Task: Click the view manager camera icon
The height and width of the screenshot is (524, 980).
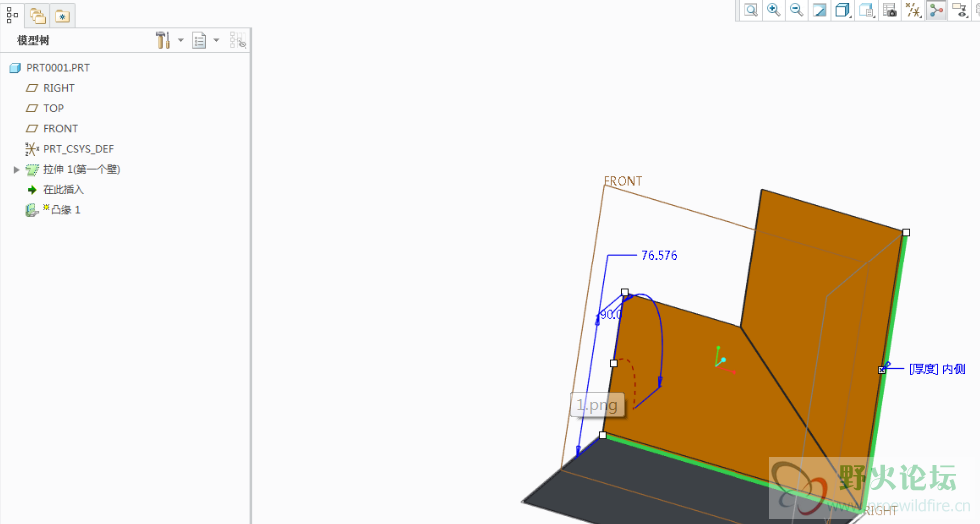Action: [x=890, y=10]
